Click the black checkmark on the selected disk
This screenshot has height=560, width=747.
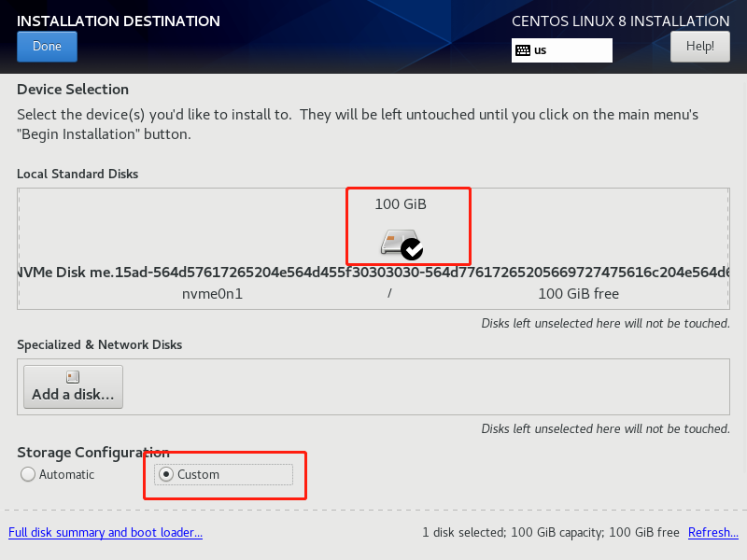(414, 249)
